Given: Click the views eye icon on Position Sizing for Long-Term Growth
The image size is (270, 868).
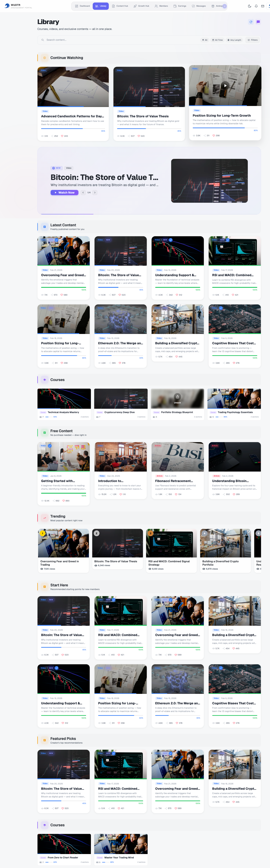Looking at the screenshot, I should (194, 135).
